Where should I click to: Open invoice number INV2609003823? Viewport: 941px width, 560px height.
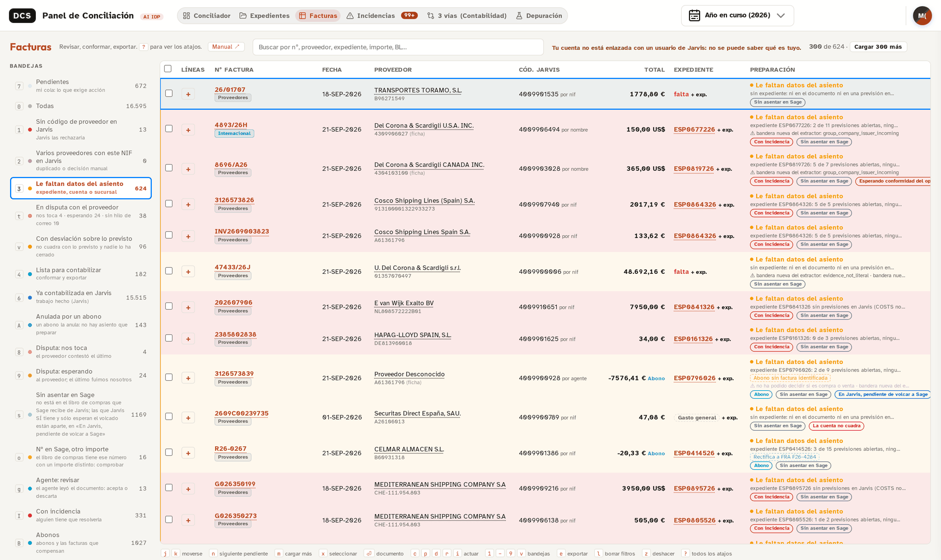coord(242,231)
